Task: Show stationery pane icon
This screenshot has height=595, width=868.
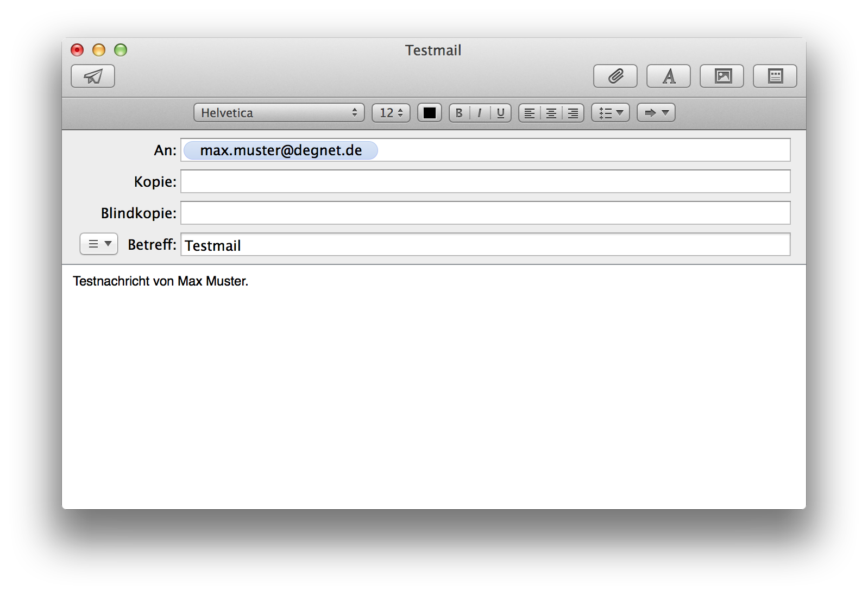Action: (775, 76)
